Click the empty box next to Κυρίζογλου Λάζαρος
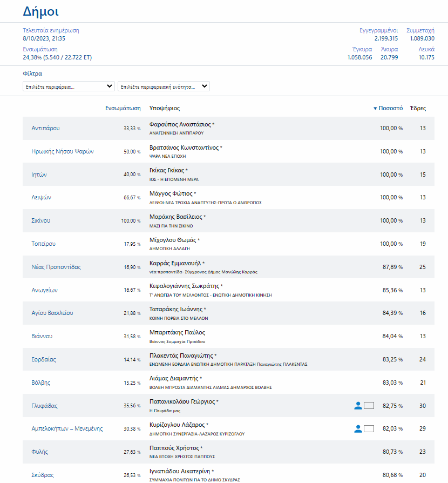Screen dimensions: 448x483 369,429
